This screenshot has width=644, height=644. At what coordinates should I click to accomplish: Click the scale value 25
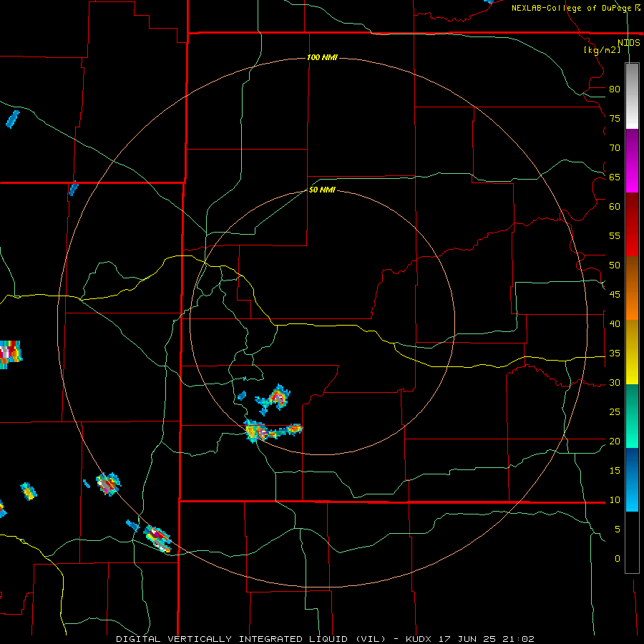coord(615,412)
